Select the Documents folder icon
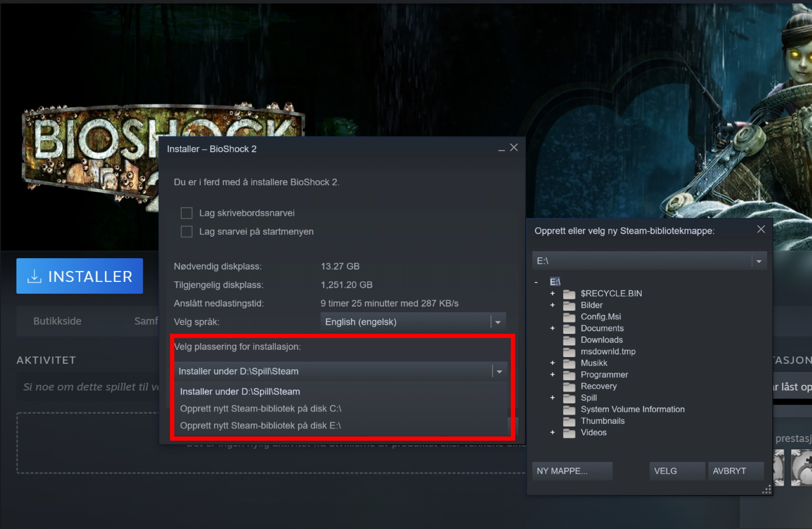This screenshot has height=529, width=812. (x=569, y=328)
